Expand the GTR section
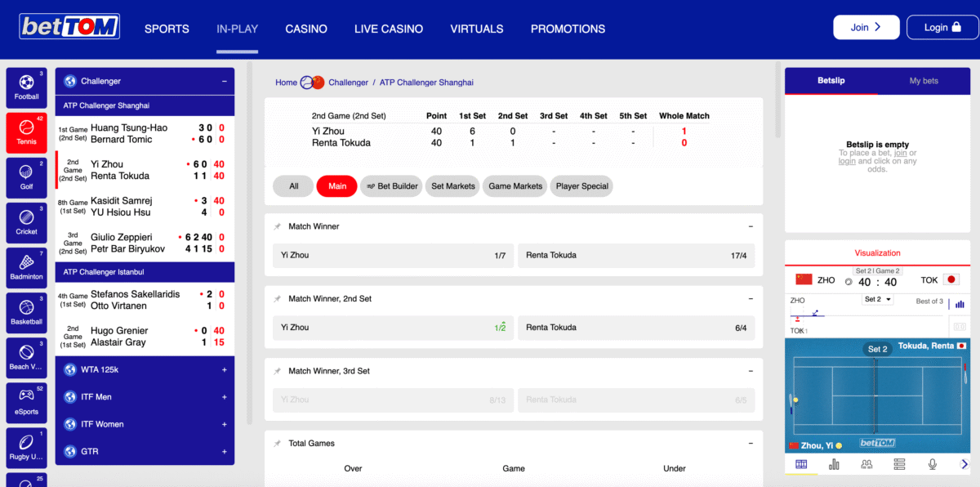The width and height of the screenshot is (980, 487). (224, 451)
